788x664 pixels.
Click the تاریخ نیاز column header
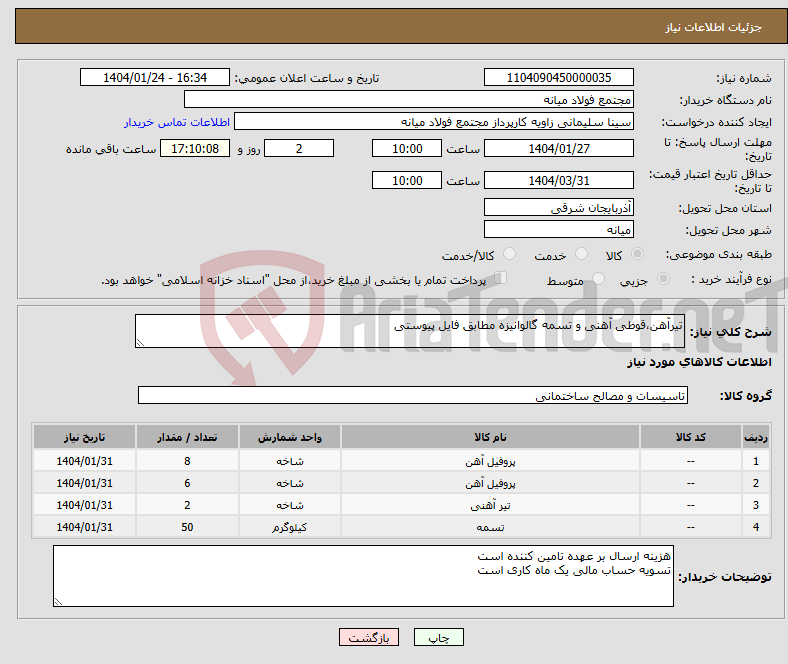click(x=84, y=437)
